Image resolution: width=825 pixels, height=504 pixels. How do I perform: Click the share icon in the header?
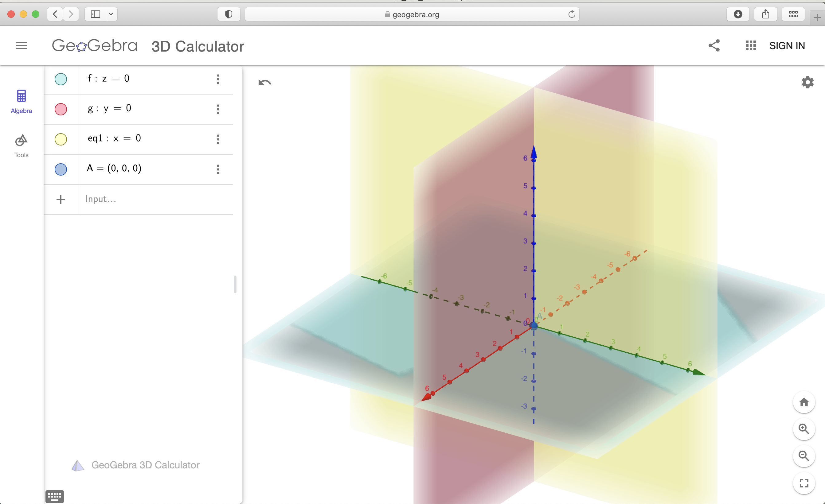pyautogui.click(x=714, y=45)
